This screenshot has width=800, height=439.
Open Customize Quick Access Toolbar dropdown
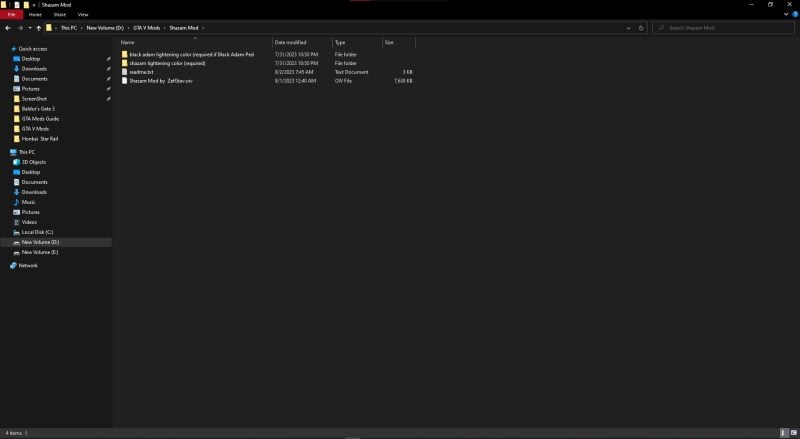[34, 5]
